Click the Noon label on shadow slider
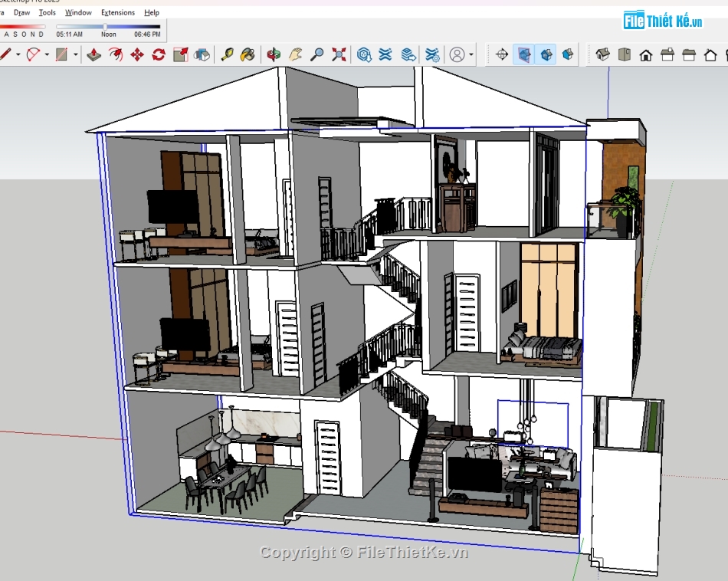The width and height of the screenshot is (728, 581). (109, 34)
